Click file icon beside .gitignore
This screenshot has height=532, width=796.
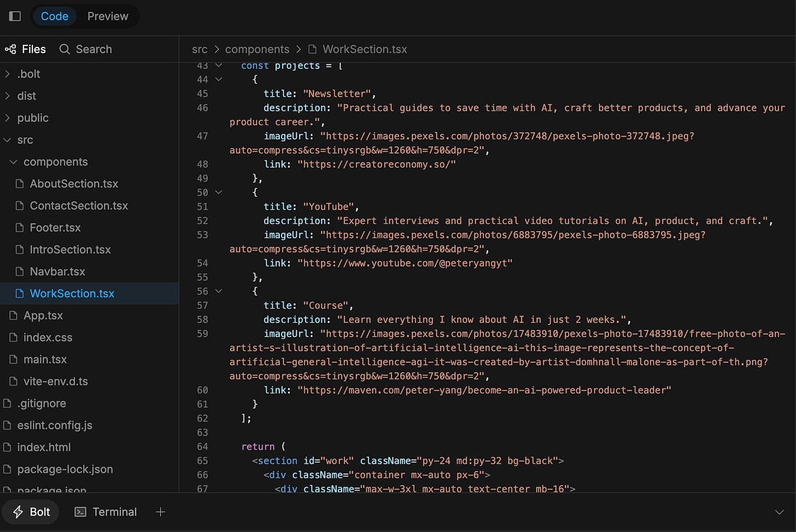(x=7, y=403)
